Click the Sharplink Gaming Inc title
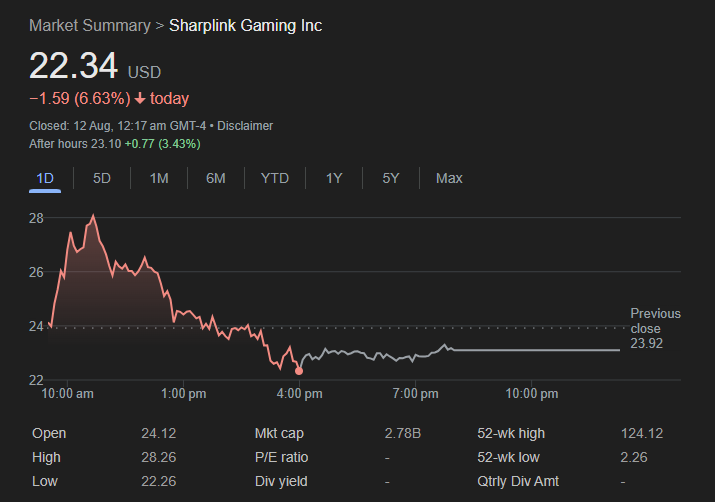This screenshot has height=502, width=715. pyautogui.click(x=245, y=25)
